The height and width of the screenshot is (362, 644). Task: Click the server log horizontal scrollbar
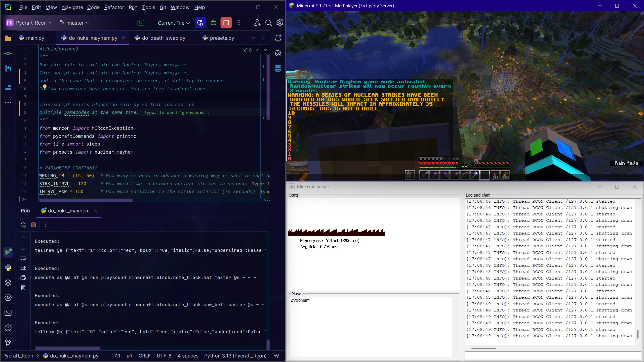pyautogui.click(x=484, y=348)
